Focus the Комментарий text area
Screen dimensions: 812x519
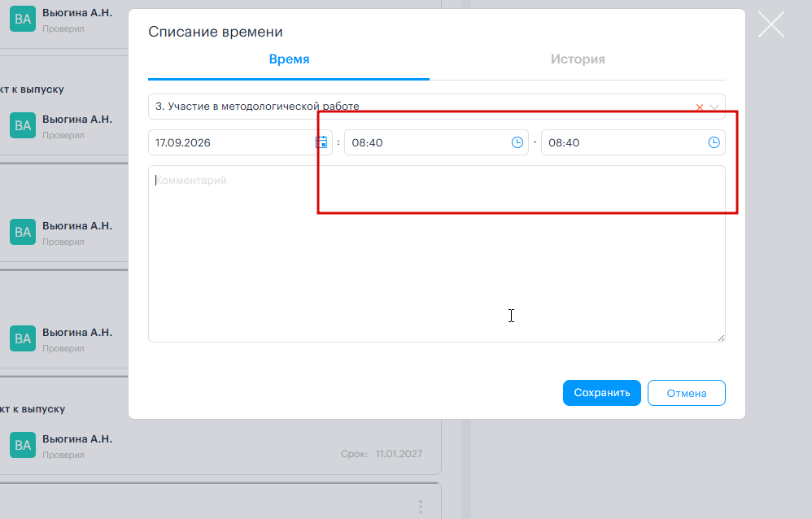pyautogui.click(x=437, y=254)
